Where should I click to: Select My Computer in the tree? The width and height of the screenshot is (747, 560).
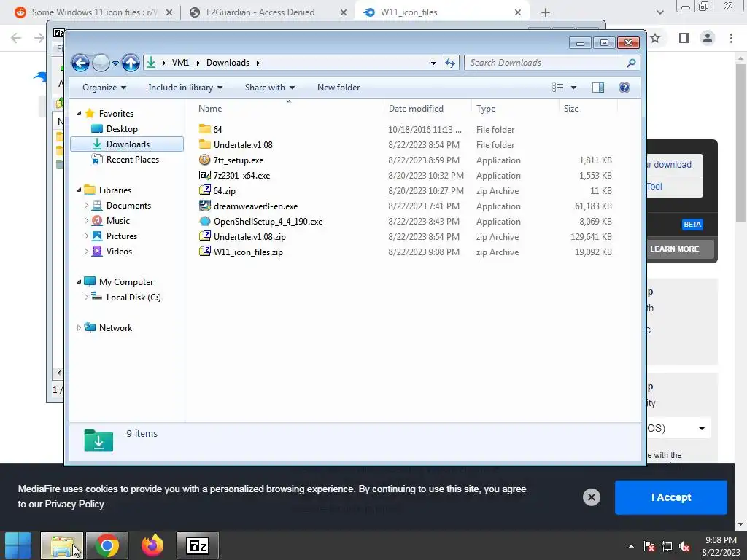[x=126, y=282]
